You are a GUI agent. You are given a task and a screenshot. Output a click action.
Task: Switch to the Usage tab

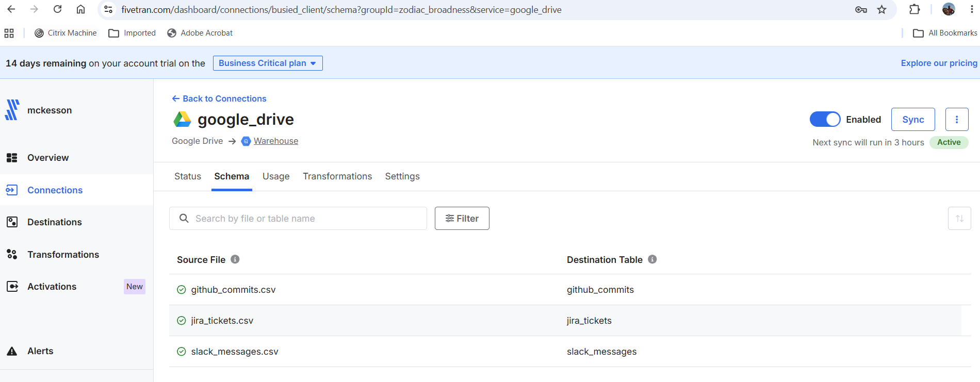pos(276,176)
